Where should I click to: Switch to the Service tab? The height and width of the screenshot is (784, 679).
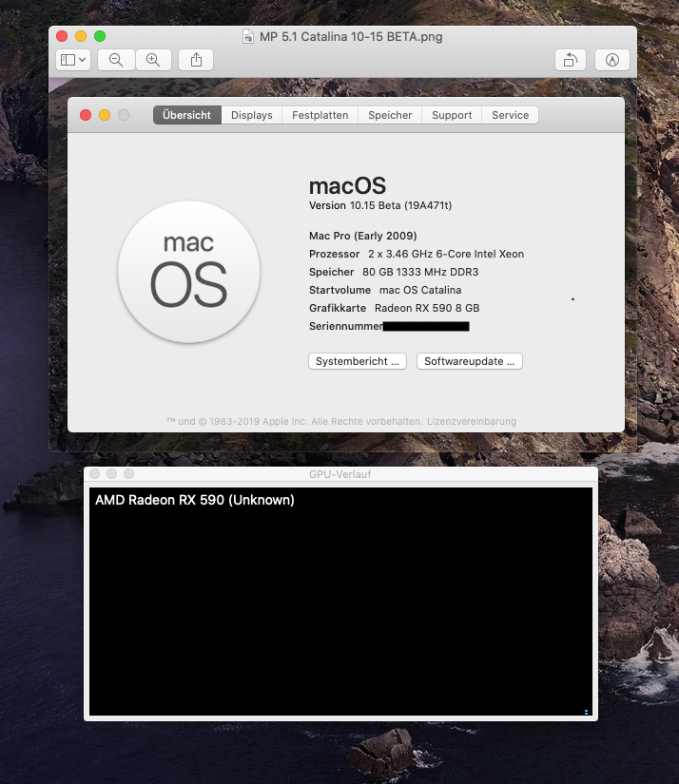(x=510, y=115)
